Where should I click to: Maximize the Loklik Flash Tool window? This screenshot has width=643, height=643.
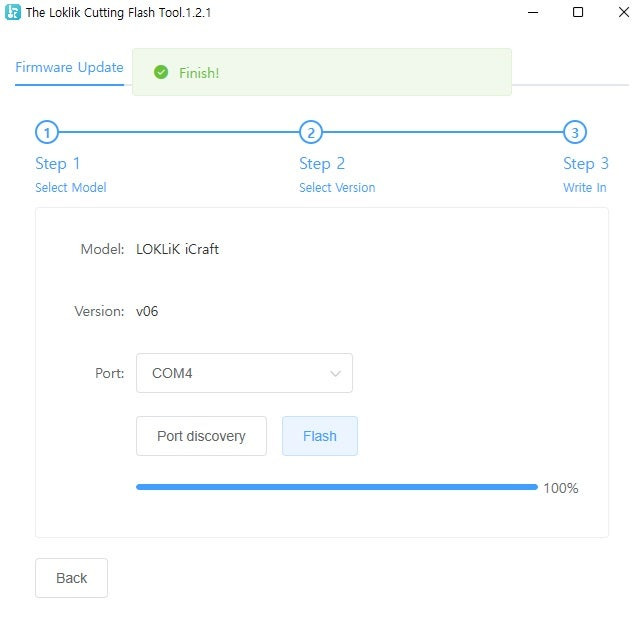click(578, 12)
